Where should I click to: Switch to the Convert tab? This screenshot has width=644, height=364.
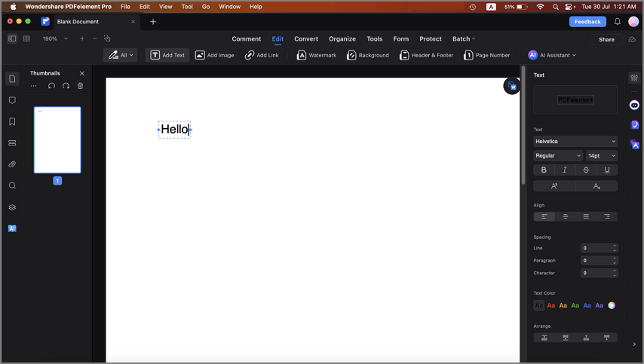point(306,39)
